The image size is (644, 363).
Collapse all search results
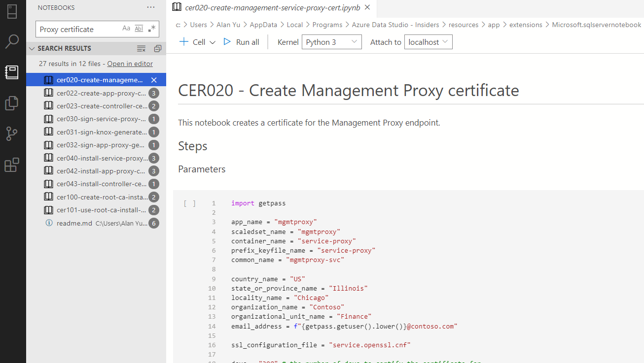pos(157,48)
